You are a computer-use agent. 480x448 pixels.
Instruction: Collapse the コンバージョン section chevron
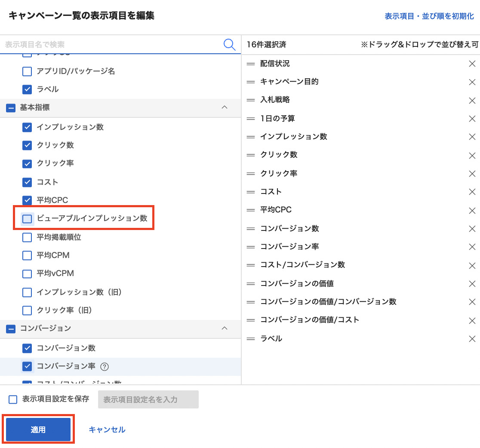[224, 328]
